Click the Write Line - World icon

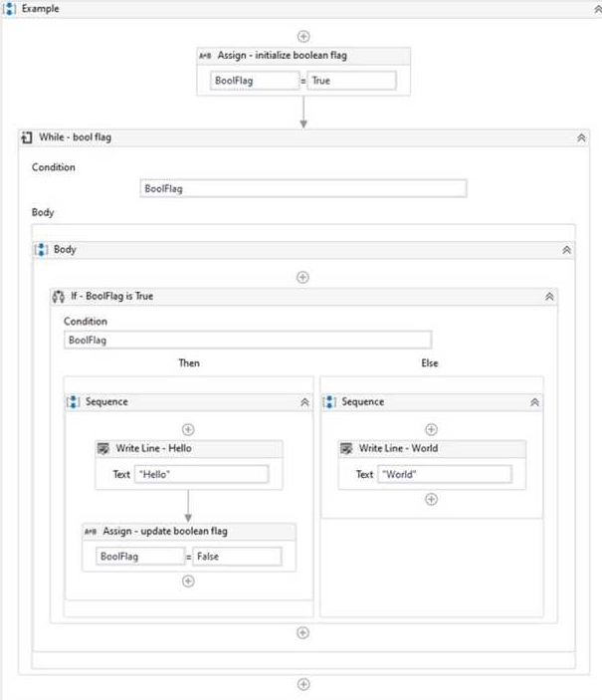click(x=346, y=448)
